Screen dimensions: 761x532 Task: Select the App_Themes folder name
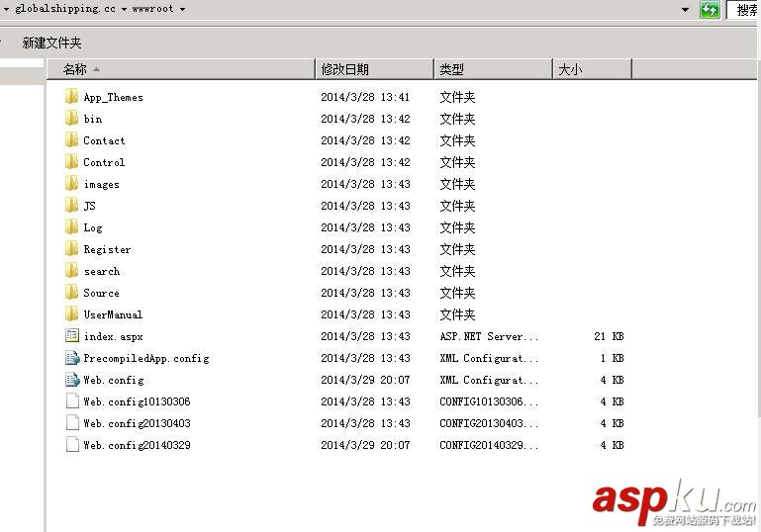coord(113,98)
